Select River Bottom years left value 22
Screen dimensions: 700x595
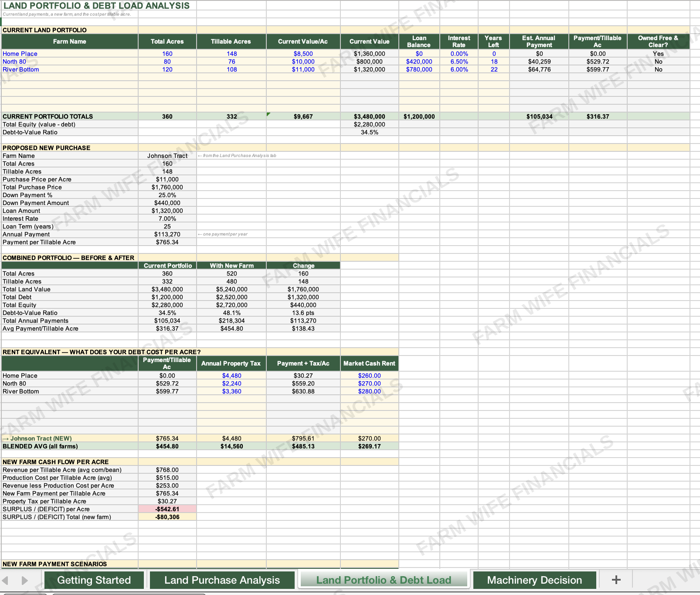(x=494, y=69)
